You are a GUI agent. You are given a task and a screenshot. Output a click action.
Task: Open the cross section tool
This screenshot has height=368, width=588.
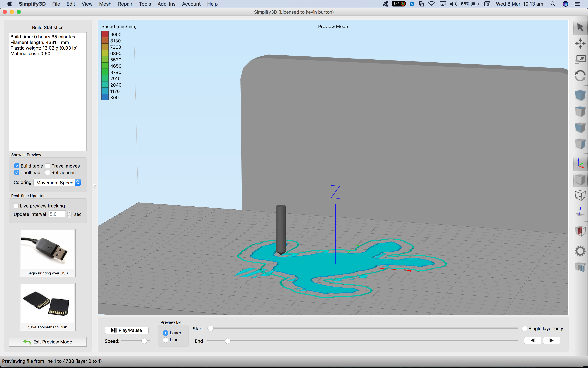[580, 231]
